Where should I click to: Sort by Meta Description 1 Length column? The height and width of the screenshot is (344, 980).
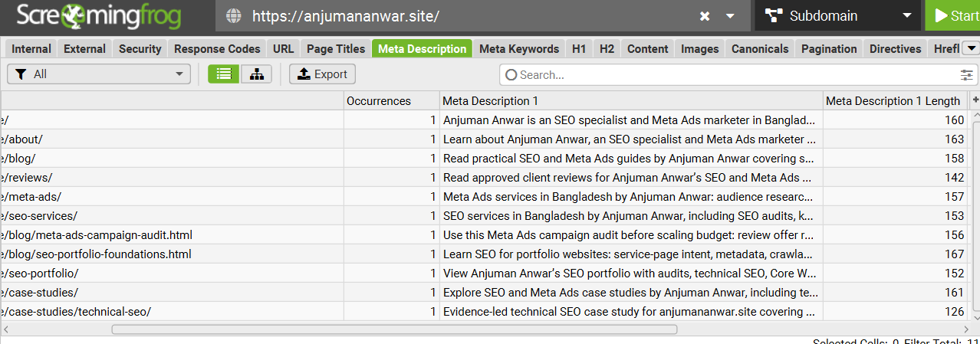point(896,100)
